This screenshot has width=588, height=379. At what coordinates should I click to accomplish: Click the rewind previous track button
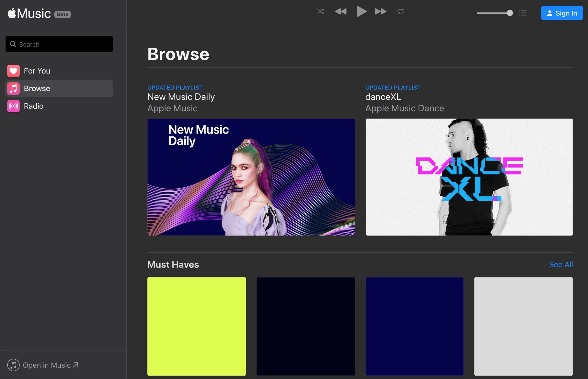coord(341,12)
